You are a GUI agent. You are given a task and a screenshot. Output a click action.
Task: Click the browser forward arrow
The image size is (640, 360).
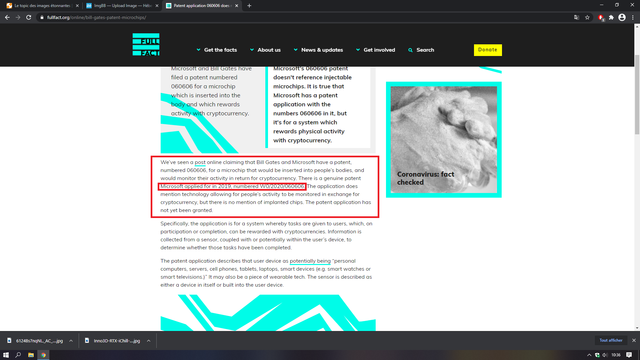click(18, 18)
